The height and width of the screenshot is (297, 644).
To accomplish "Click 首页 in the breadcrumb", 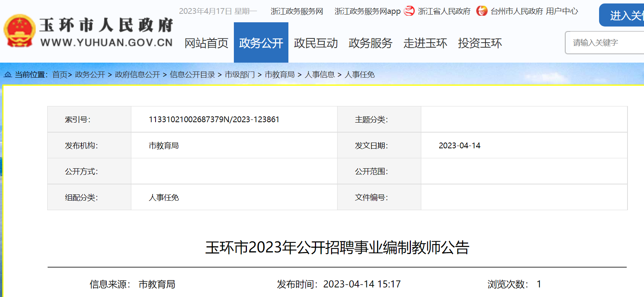I will click(x=60, y=75).
